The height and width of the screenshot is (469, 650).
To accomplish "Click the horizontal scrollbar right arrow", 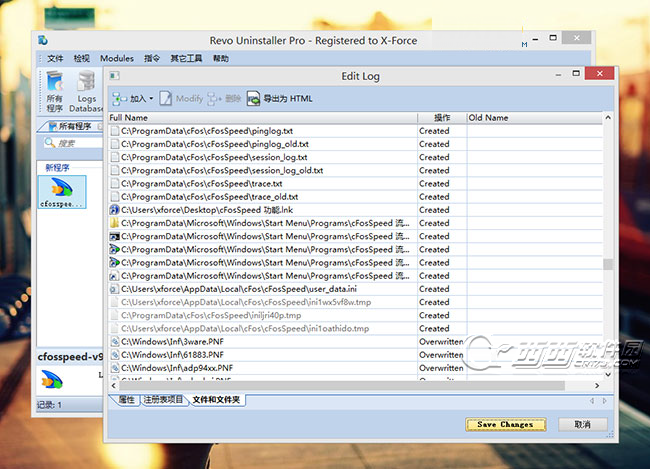I will 597,386.
